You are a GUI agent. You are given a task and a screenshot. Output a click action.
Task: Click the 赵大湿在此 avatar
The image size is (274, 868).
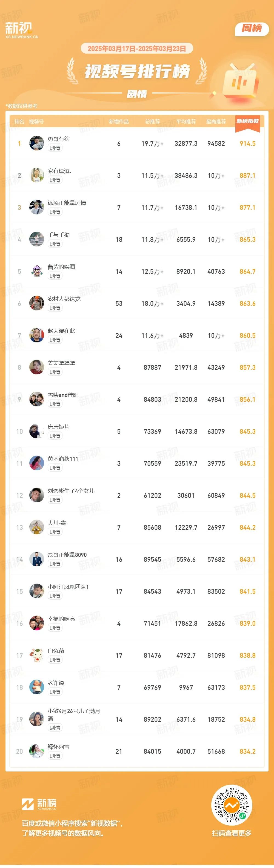pyautogui.click(x=37, y=335)
